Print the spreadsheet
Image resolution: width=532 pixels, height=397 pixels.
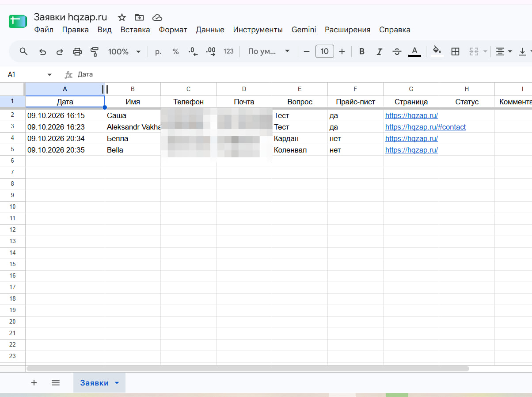click(x=77, y=52)
